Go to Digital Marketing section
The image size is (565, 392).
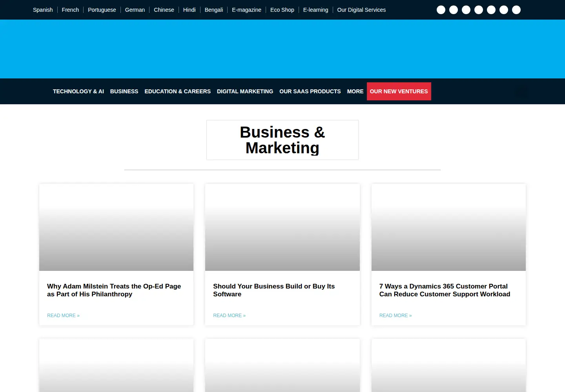click(x=245, y=91)
